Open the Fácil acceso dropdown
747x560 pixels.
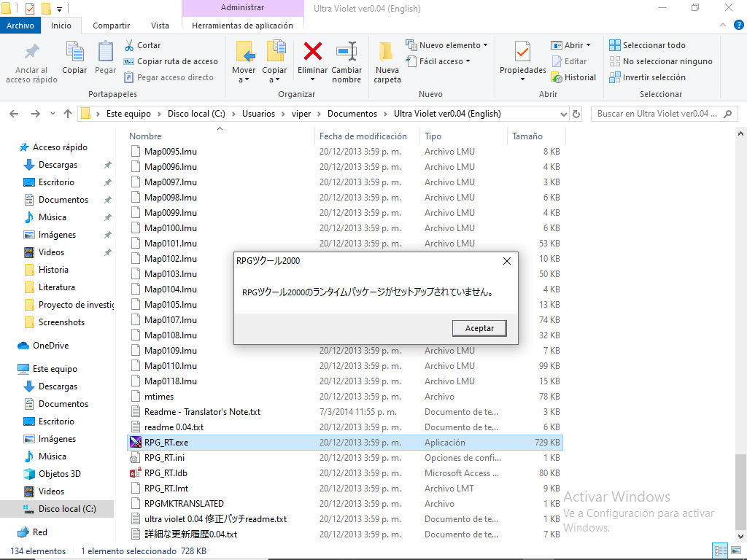(438, 61)
